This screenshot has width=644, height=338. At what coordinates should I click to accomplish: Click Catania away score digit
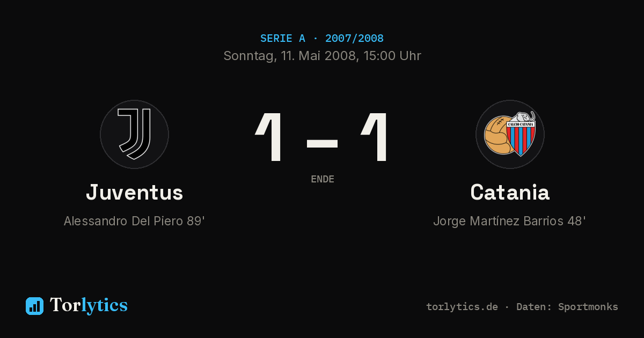(375, 137)
